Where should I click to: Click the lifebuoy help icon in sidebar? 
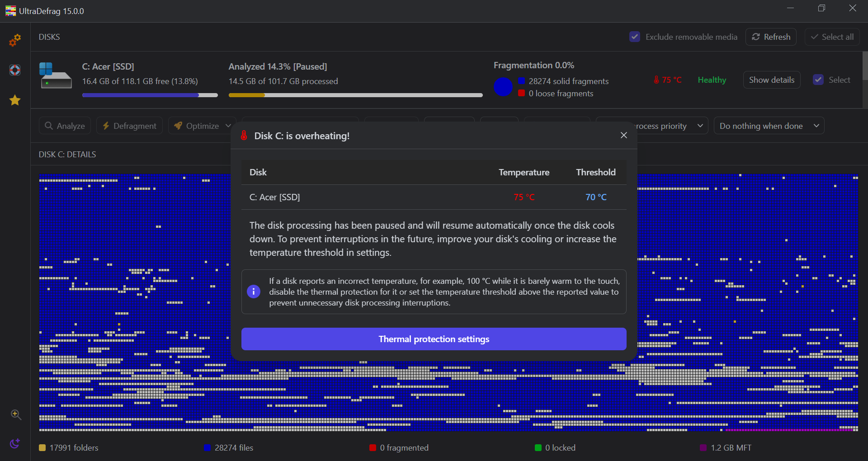pos(15,70)
